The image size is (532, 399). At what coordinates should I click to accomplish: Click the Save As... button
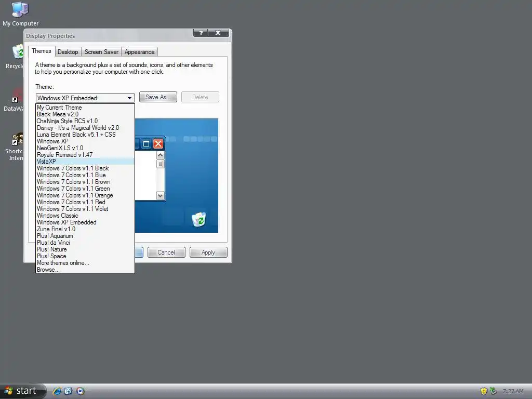click(x=158, y=97)
